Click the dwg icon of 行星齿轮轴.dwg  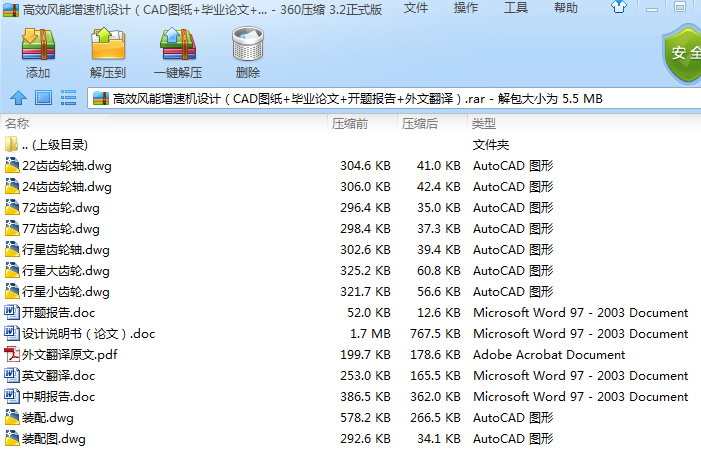pyautogui.click(x=12, y=249)
